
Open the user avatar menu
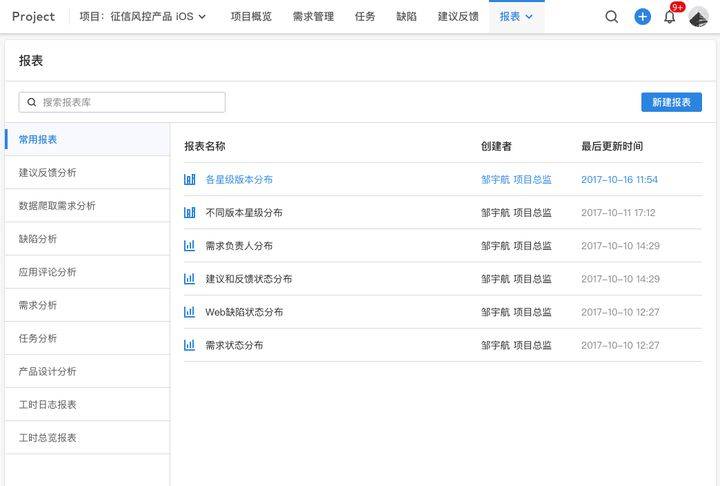click(698, 17)
